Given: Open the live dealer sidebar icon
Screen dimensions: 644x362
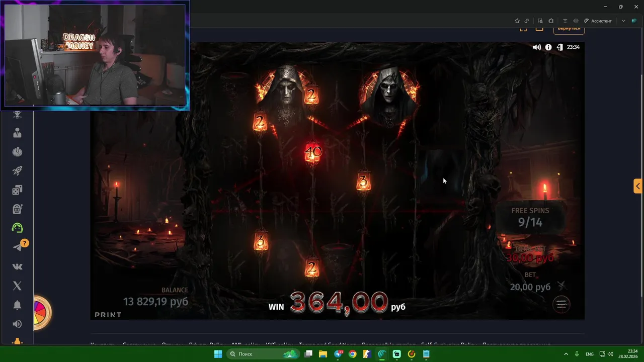Looking at the screenshot, I should (x=18, y=133).
